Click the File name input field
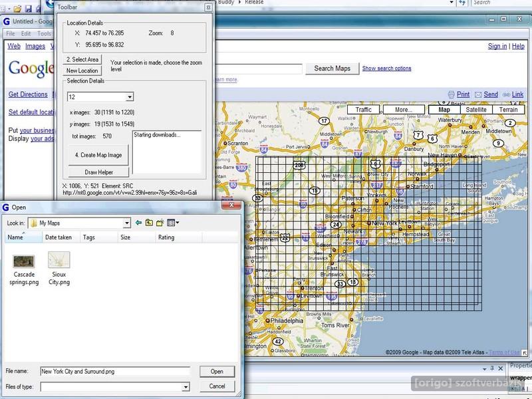Image resolution: width=532 pixels, height=399 pixels. click(115, 372)
